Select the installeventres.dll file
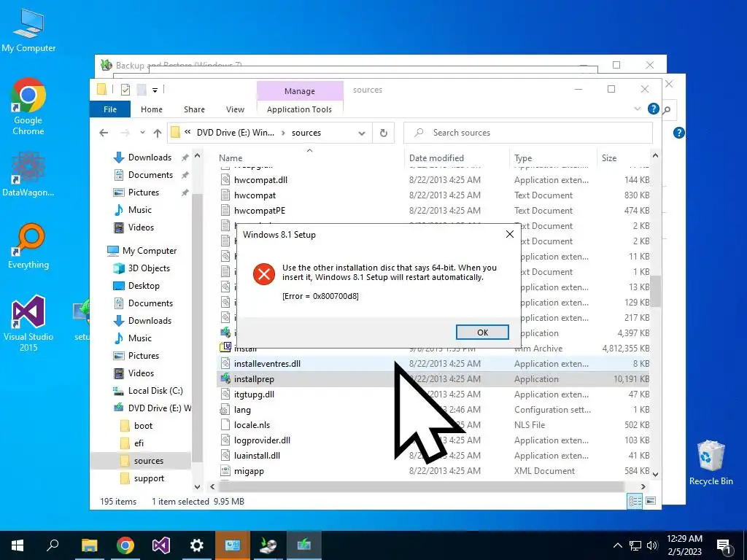747x560 pixels. 267,364
